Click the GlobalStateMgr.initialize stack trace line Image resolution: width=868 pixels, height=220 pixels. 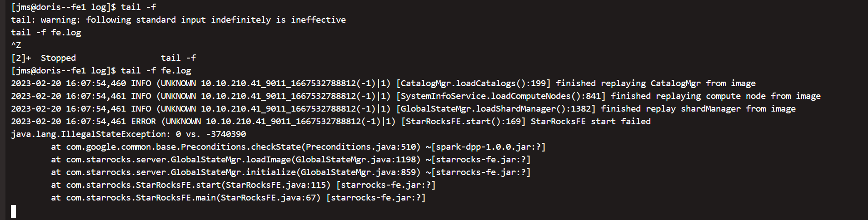[x=291, y=172]
